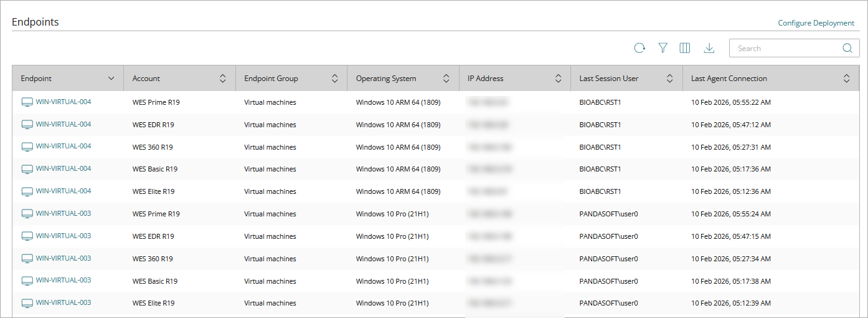The height and width of the screenshot is (318, 868).
Task: Select the 10 Feb 2026, 05:27:31 AM cell
Action: (731, 147)
